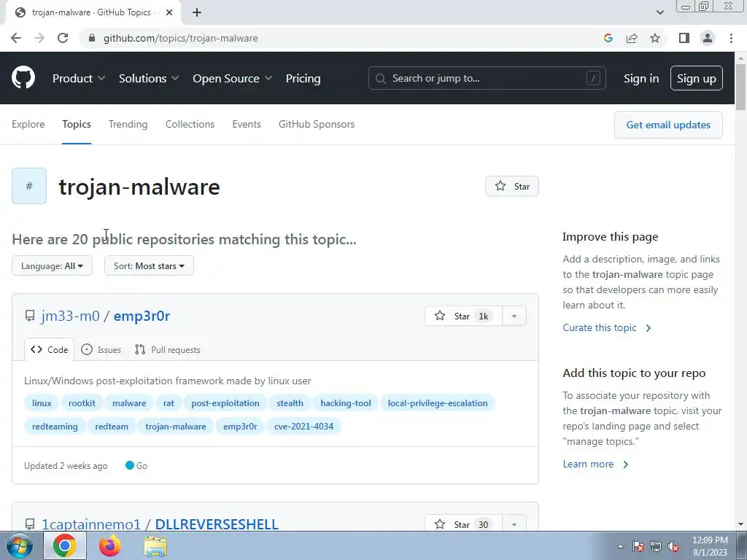Open the Windows Start menu orb

(20, 545)
